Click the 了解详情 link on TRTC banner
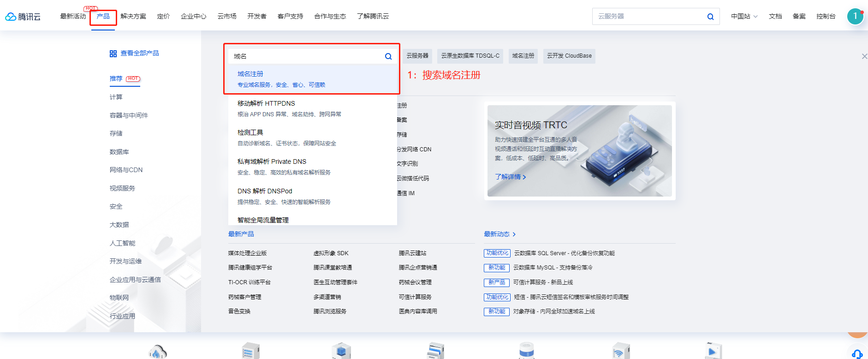868x359 pixels. click(510, 177)
